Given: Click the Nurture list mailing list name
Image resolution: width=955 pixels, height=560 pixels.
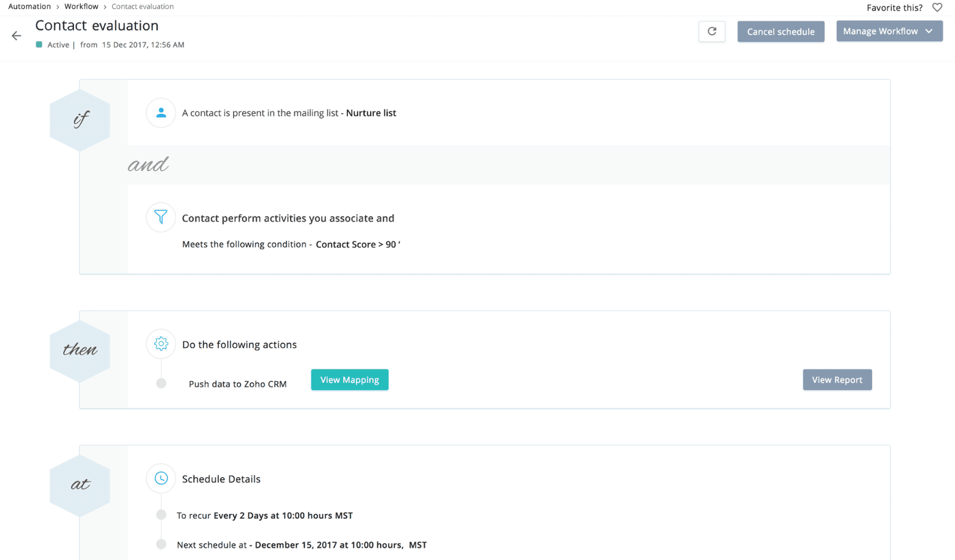Looking at the screenshot, I should (x=371, y=113).
